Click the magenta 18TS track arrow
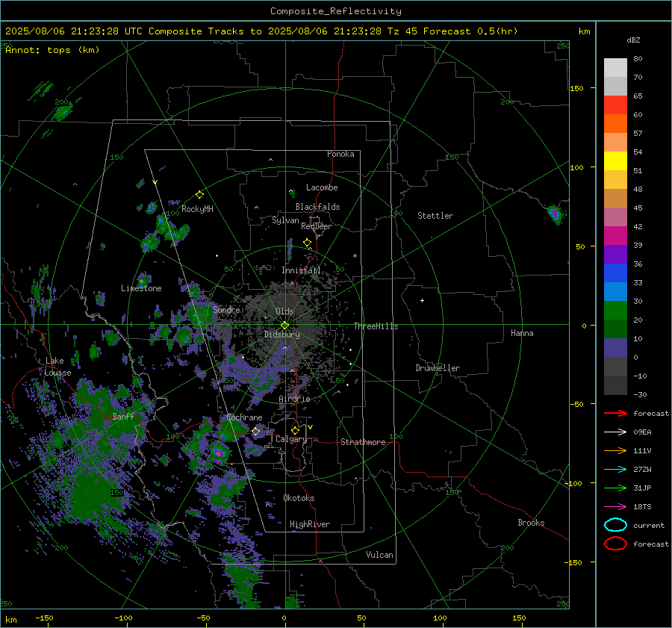672x628 pixels. coord(615,507)
